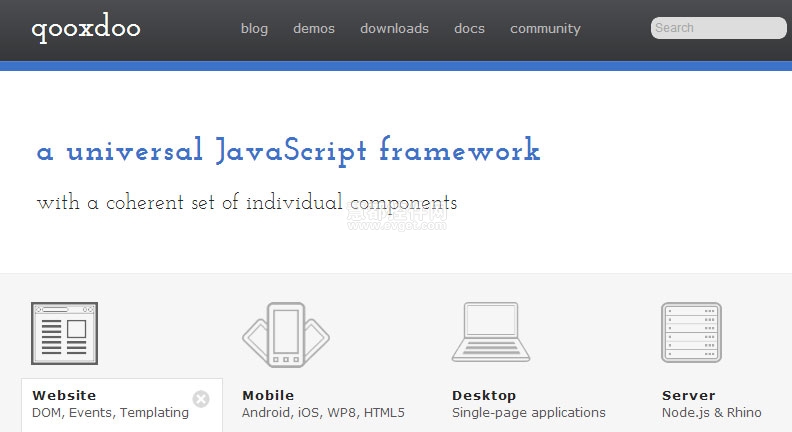The width and height of the screenshot is (792, 432).
Task: Click 'Node.js & Rhino' text
Action: point(712,413)
